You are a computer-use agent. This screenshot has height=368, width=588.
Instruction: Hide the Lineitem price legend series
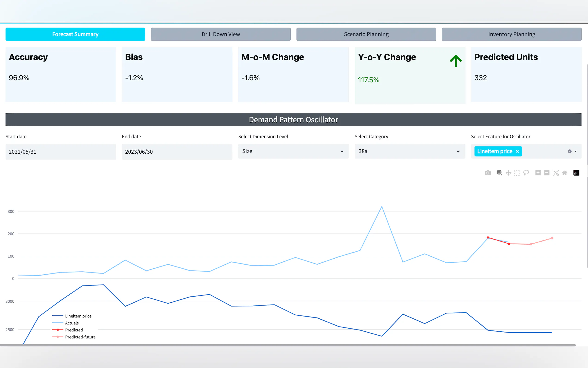[x=78, y=316]
